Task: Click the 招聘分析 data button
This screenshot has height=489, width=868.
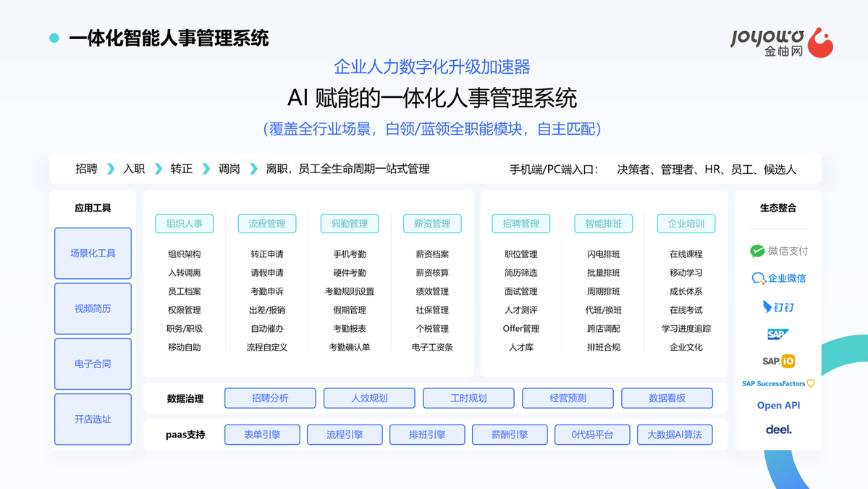Action: point(270,398)
